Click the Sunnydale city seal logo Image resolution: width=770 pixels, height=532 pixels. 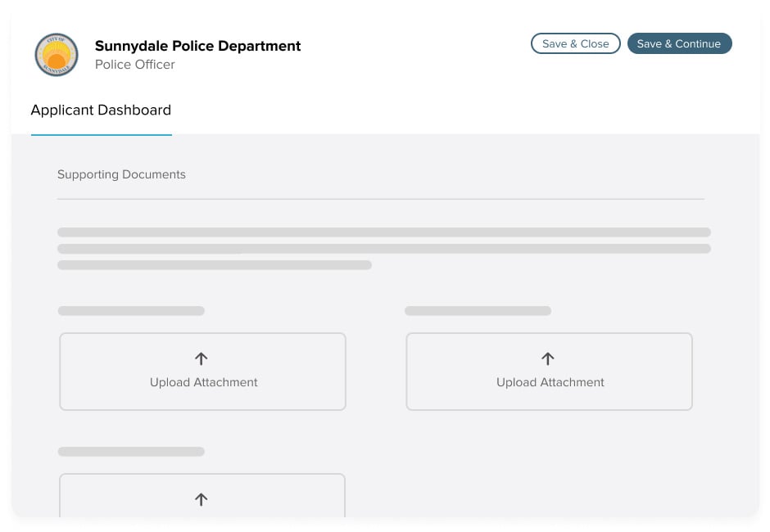(57, 55)
